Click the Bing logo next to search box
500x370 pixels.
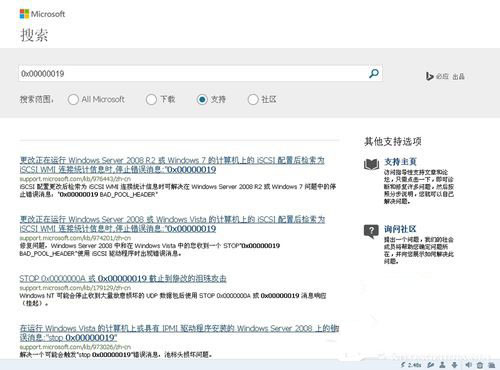pyautogui.click(x=445, y=76)
